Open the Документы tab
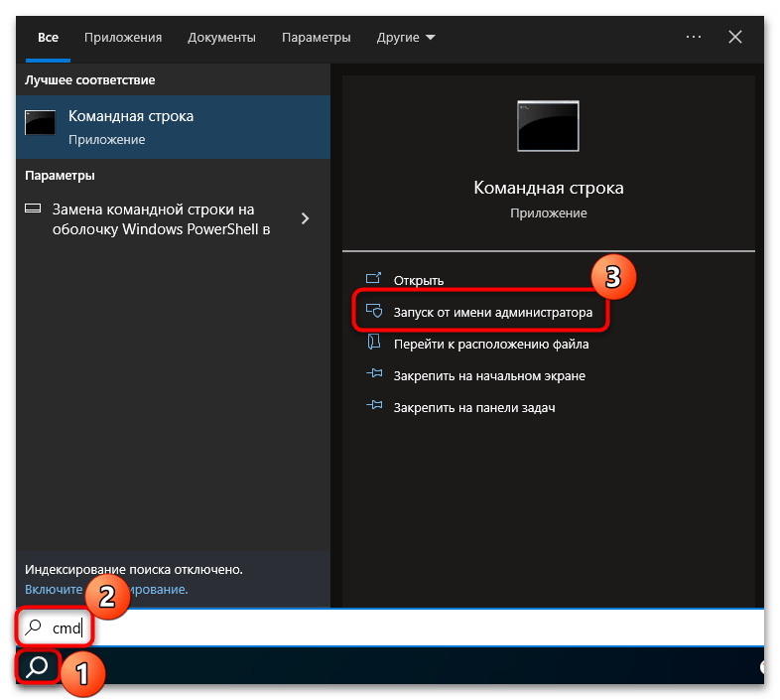780x700 pixels. coord(221,38)
